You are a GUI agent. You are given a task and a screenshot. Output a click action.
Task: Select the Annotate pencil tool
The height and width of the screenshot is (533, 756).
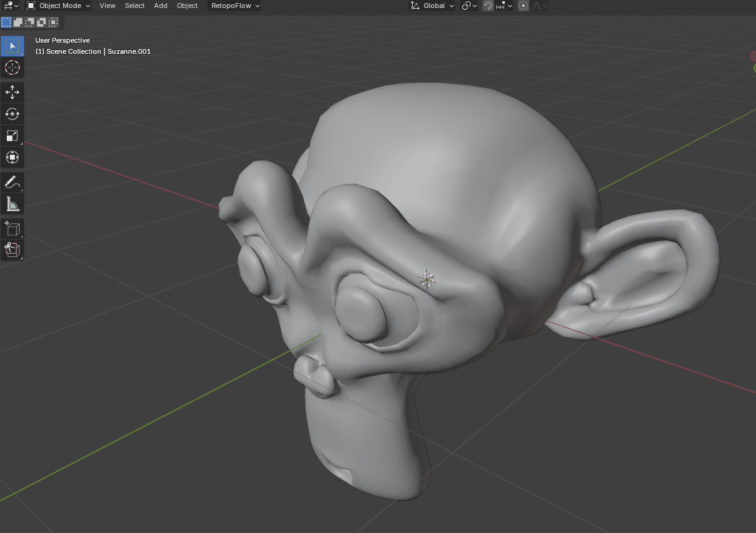tap(12, 182)
